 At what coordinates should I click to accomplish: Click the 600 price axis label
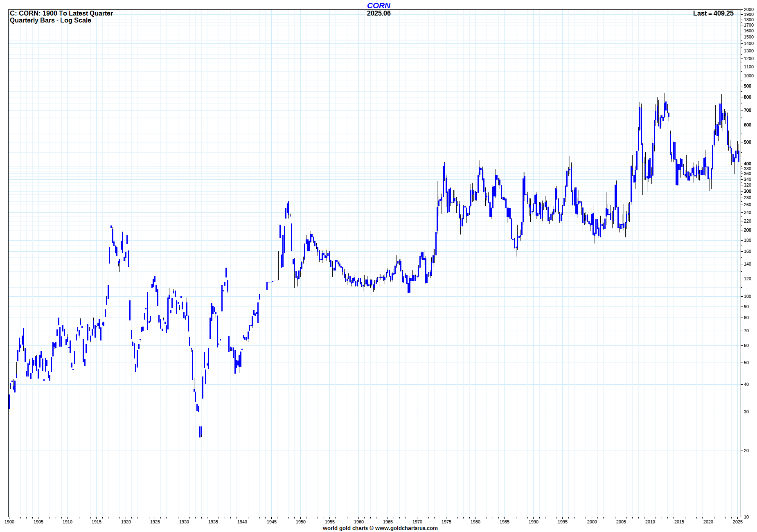[748, 125]
